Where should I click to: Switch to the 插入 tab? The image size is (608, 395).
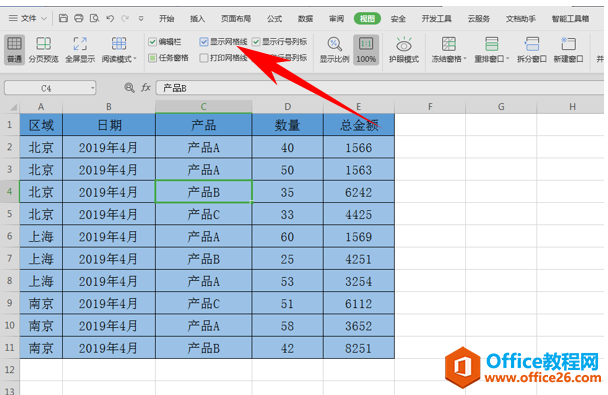[197, 18]
